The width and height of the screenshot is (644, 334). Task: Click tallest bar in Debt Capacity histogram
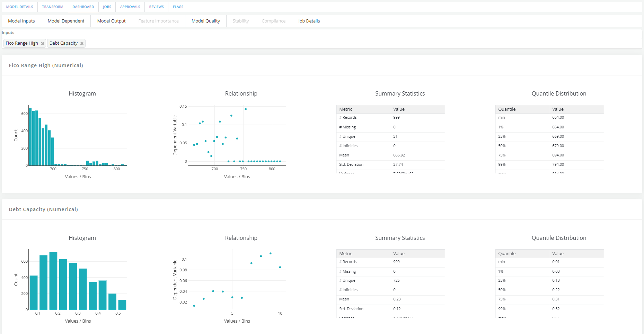click(x=53, y=280)
